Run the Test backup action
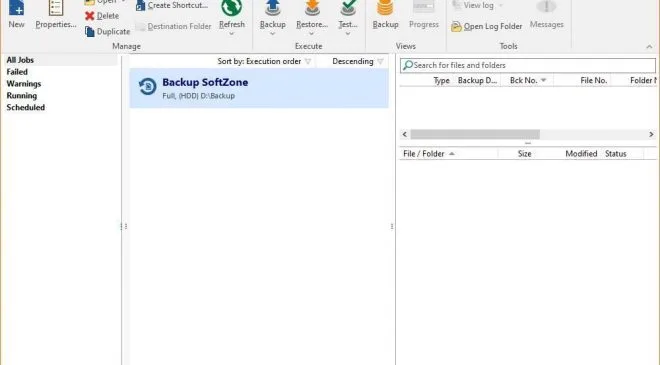Image resolution: width=660 pixels, height=365 pixels. 348,14
